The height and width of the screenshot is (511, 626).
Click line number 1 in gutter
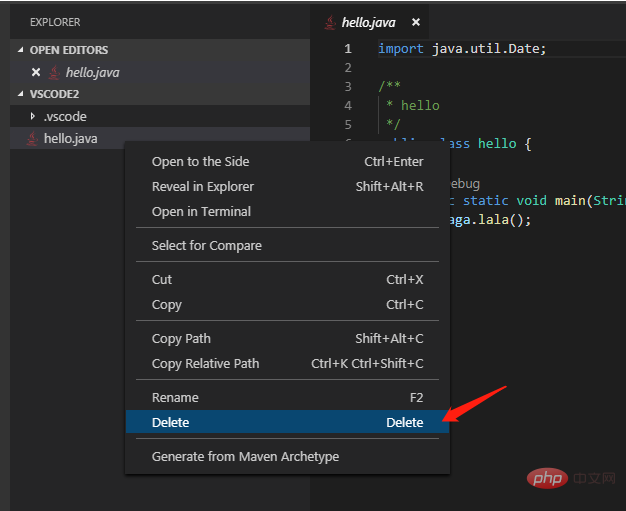pyautogui.click(x=348, y=49)
